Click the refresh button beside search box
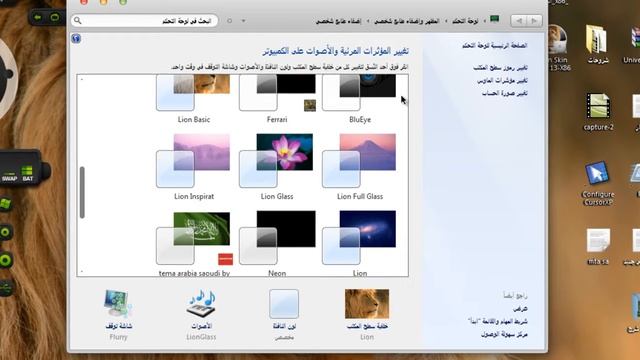This screenshot has width=640, height=360. tap(229, 20)
